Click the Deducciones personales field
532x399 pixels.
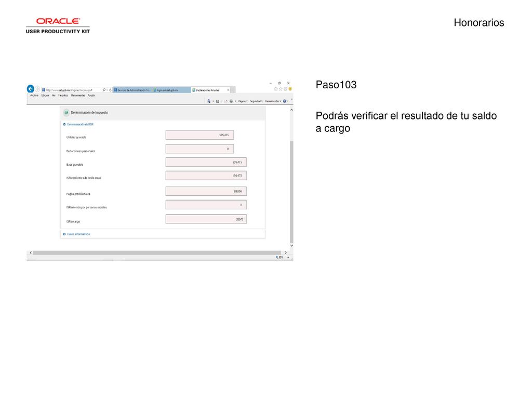click(199, 149)
